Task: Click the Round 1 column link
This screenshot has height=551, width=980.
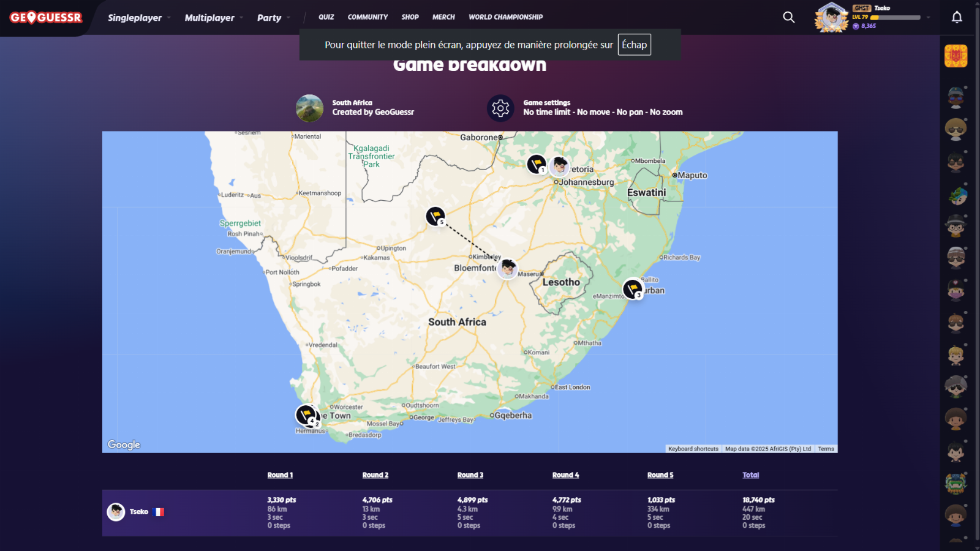Action: tap(280, 475)
